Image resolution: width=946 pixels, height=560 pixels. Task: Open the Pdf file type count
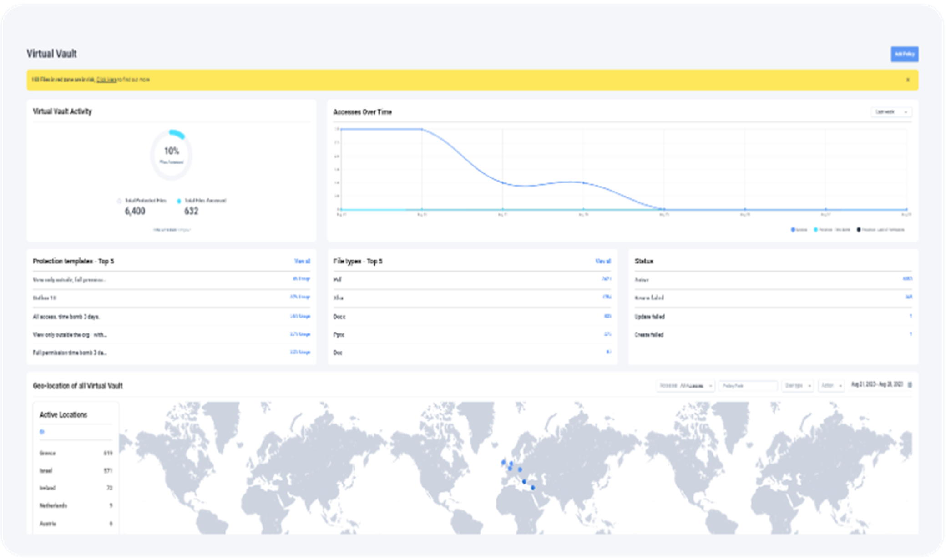(606, 279)
